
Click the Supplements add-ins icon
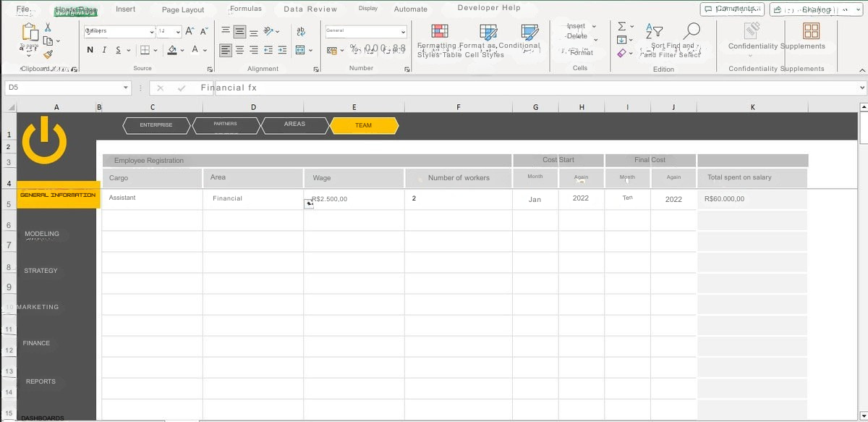pyautogui.click(x=811, y=31)
